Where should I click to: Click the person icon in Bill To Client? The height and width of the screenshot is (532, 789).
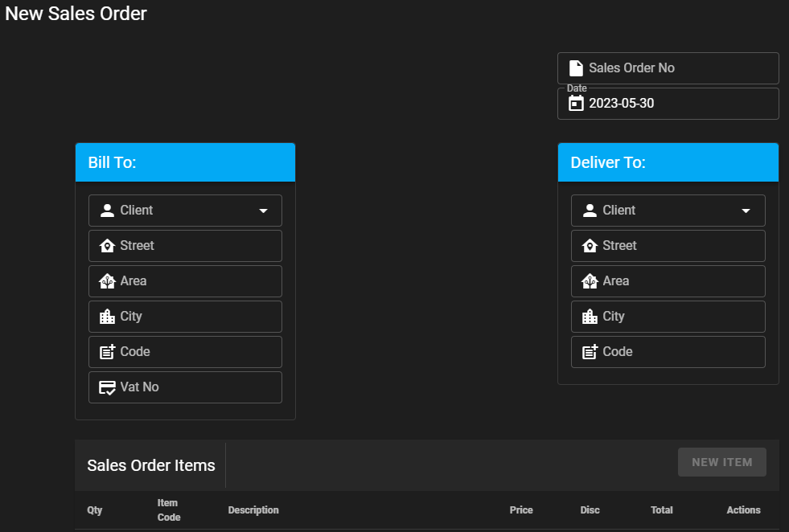[x=107, y=211]
